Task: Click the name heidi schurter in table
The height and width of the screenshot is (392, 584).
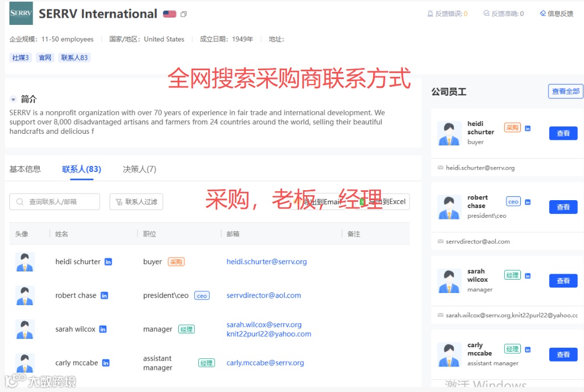Action: pos(78,262)
